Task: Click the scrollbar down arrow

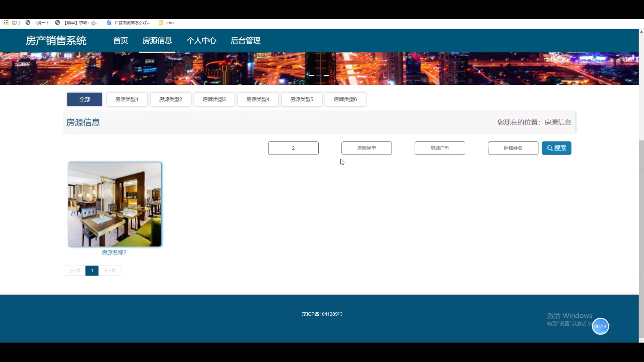Action: 641,340
